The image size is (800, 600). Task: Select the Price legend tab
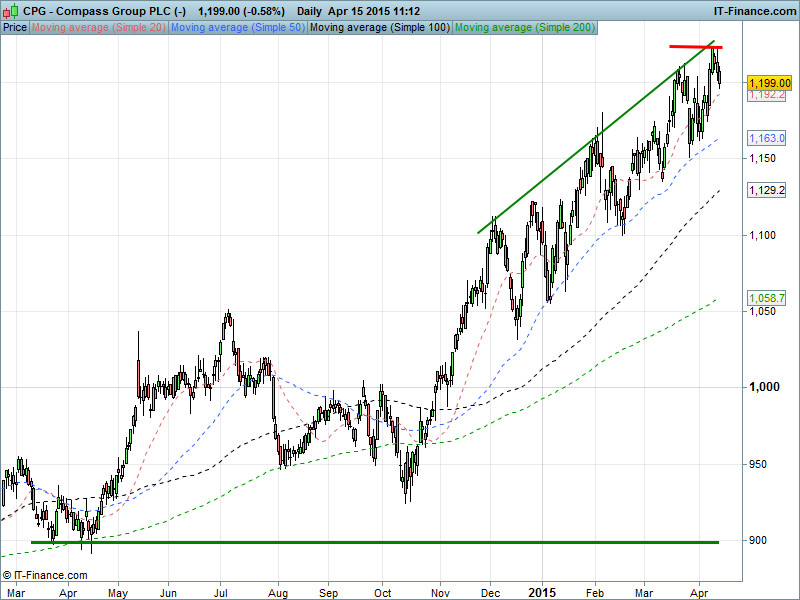[15, 27]
